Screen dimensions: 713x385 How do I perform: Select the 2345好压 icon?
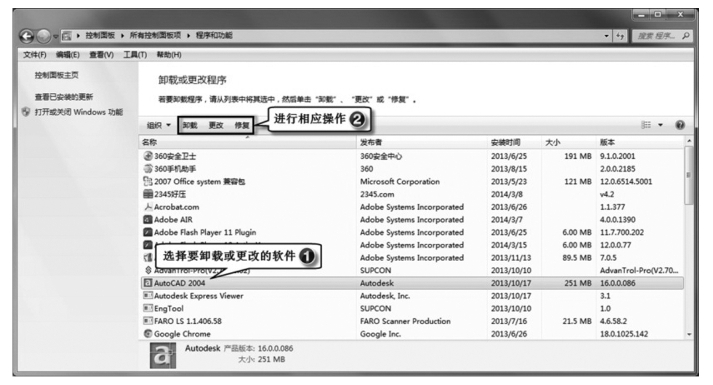tap(148, 194)
